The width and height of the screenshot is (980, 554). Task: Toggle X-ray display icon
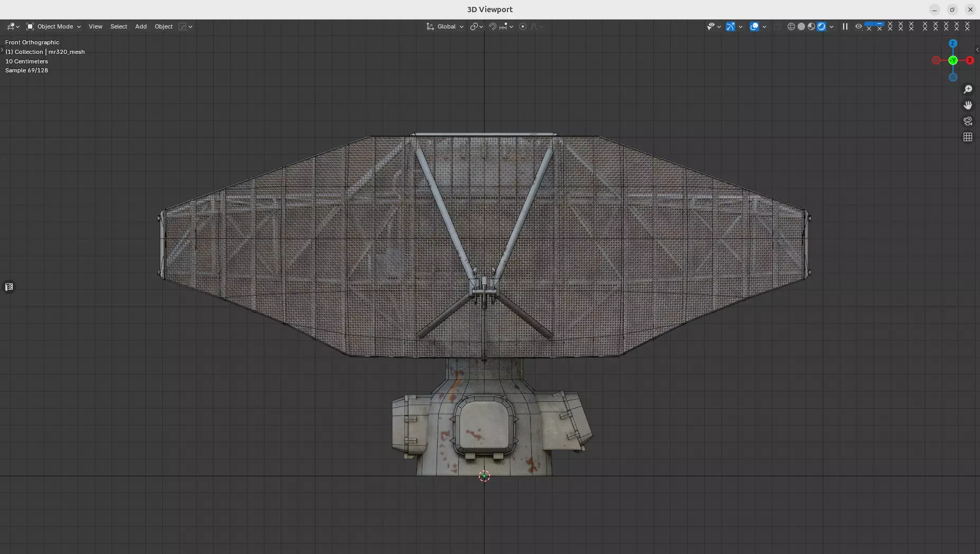(778, 26)
